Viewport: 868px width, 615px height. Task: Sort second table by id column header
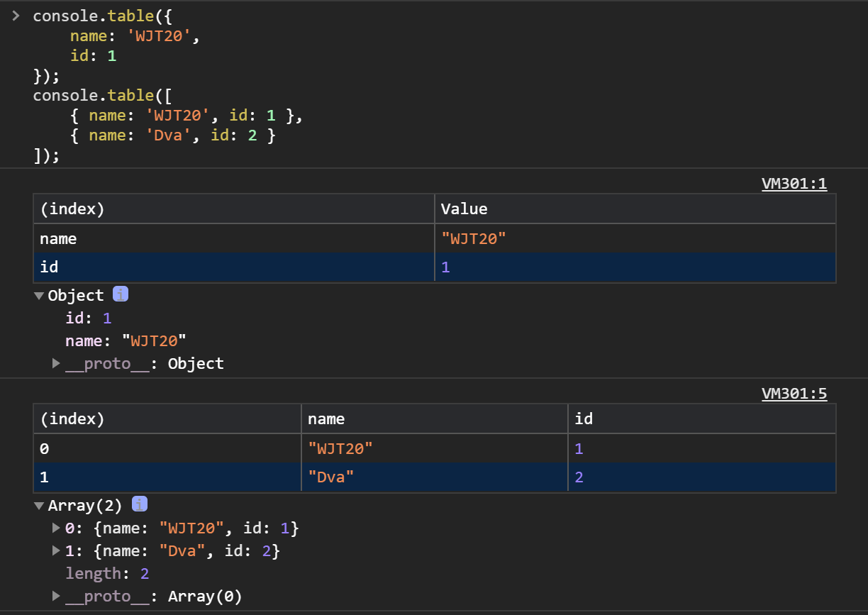point(584,419)
